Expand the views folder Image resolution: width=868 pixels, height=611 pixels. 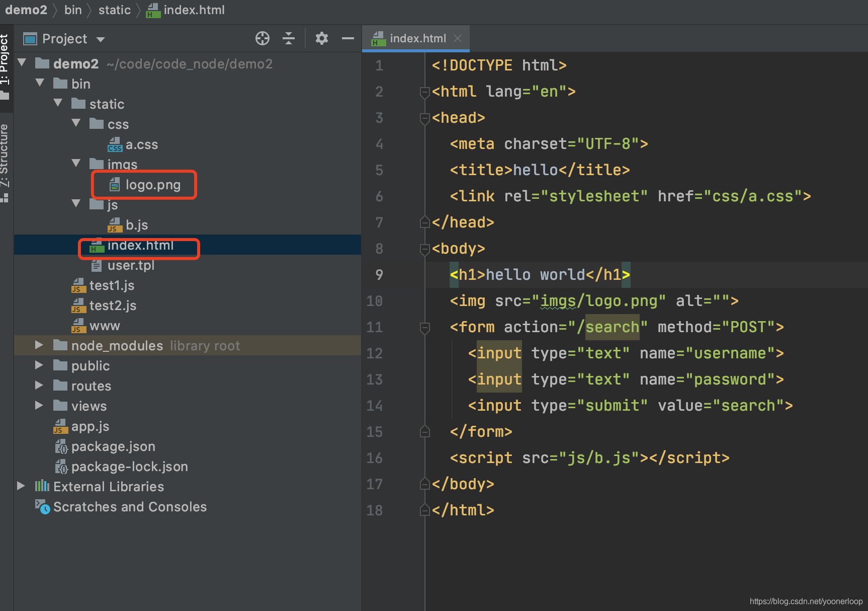(39, 406)
